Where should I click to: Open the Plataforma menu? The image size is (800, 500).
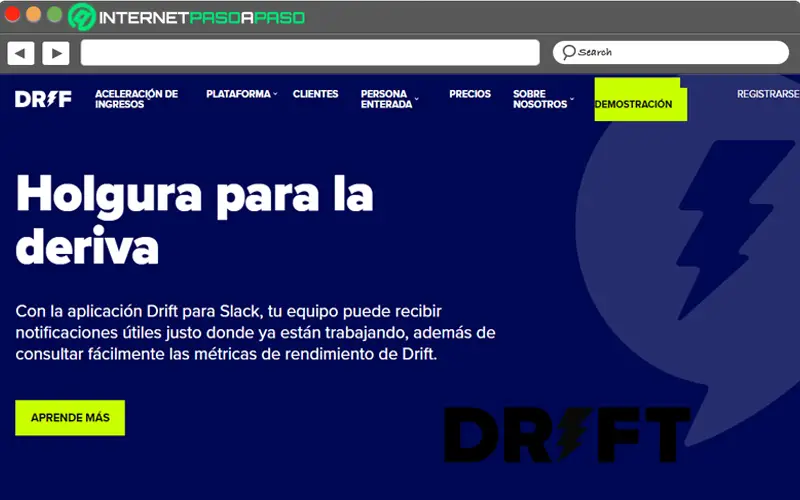coord(238,94)
